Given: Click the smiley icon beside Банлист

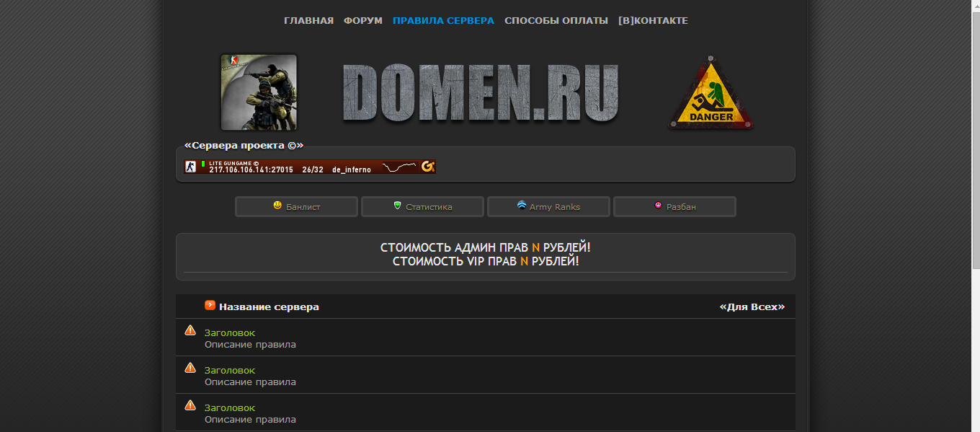Looking at the screenshot, I should pos(277,206).
